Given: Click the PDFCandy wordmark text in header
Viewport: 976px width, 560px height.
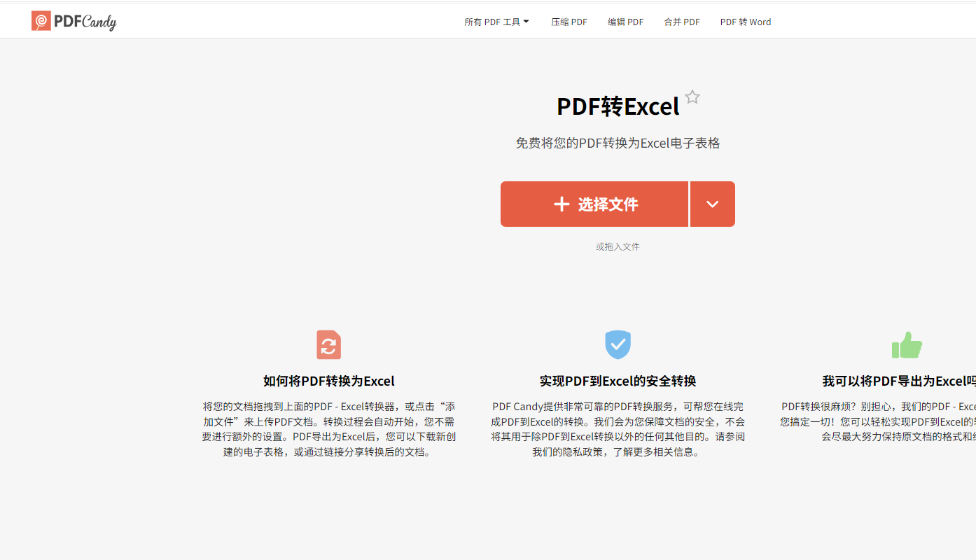Looking at the screenshot, I should click(85, 22).
